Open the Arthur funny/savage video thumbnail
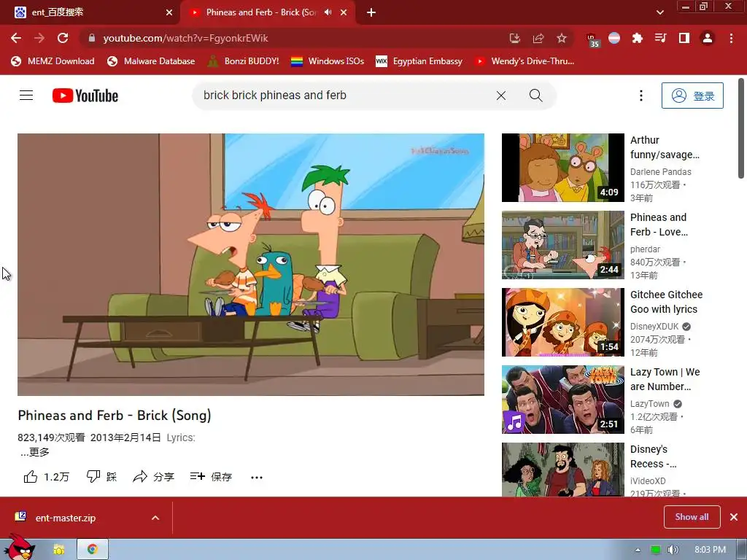747x560 pixels. (562, 168)
